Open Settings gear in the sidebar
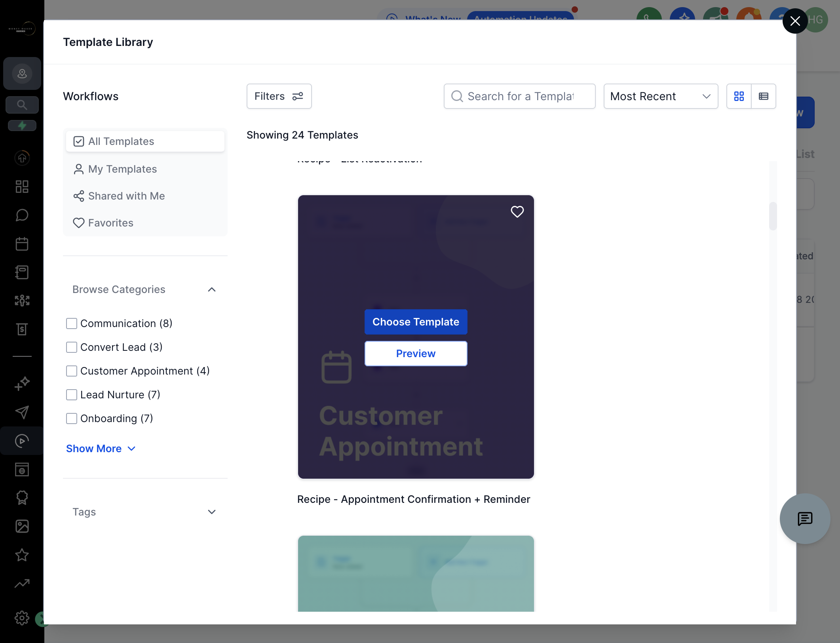Screen dimensions: 840x643 (22, 618)
